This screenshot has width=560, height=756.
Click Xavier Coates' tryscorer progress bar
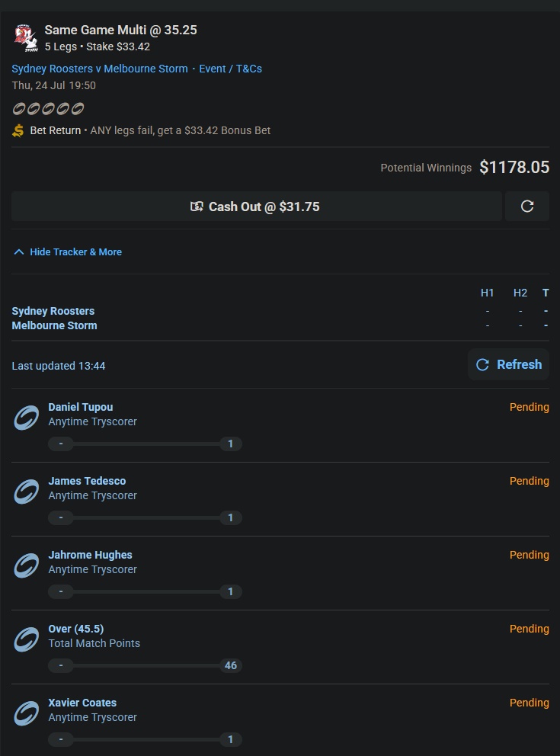pos(145,739)
